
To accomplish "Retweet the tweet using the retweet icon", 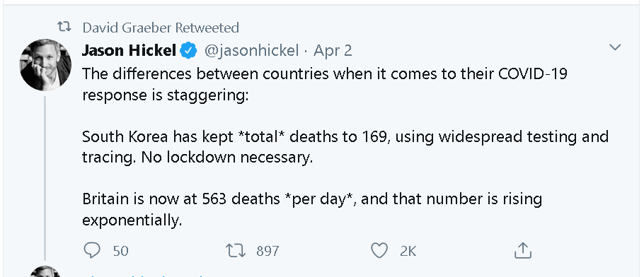I will (236, 250).
